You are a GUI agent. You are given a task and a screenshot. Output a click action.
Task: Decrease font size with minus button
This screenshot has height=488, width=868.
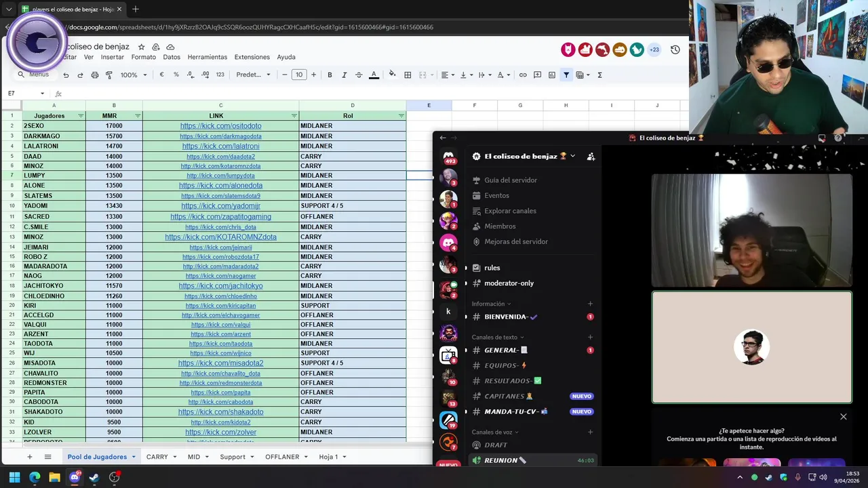[x=285, y=75]
